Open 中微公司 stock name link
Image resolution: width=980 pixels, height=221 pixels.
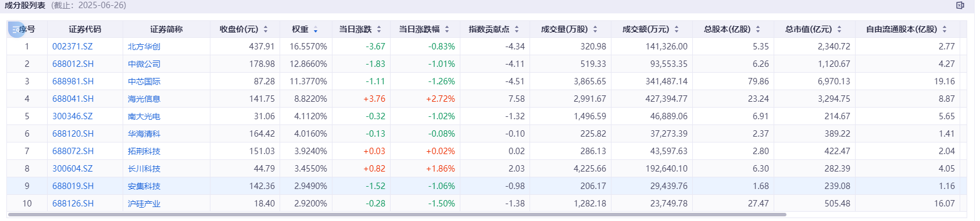(144, 64)
